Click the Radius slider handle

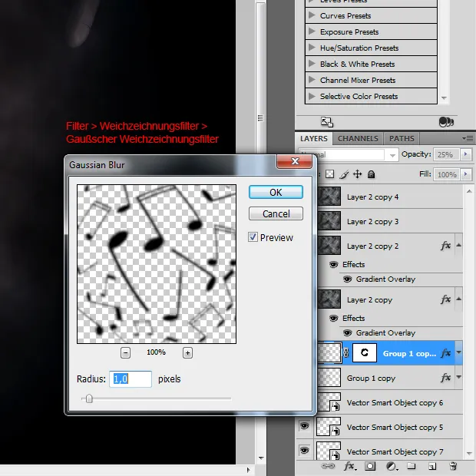click(x=89, y=398)
